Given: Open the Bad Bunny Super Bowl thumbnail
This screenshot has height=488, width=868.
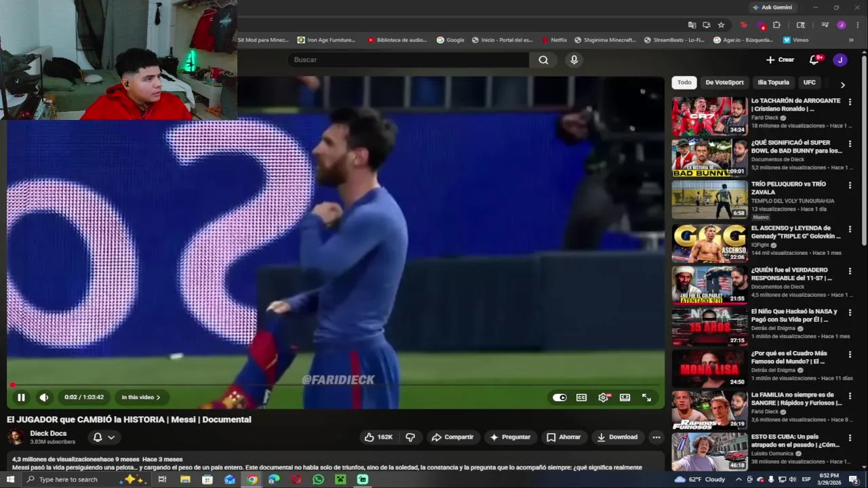Looking at the screenshot, I should pyautogui.click(x=709, y=158).
